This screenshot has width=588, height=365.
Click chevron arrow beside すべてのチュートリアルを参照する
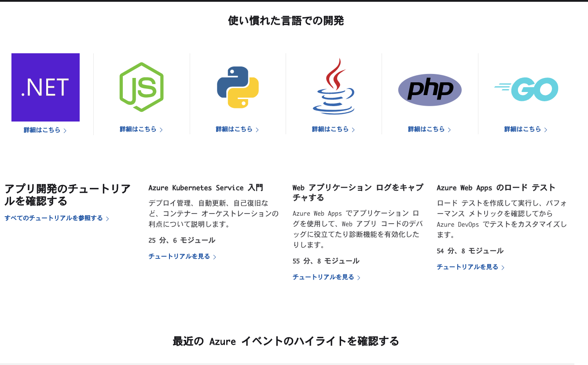[107, 218]
